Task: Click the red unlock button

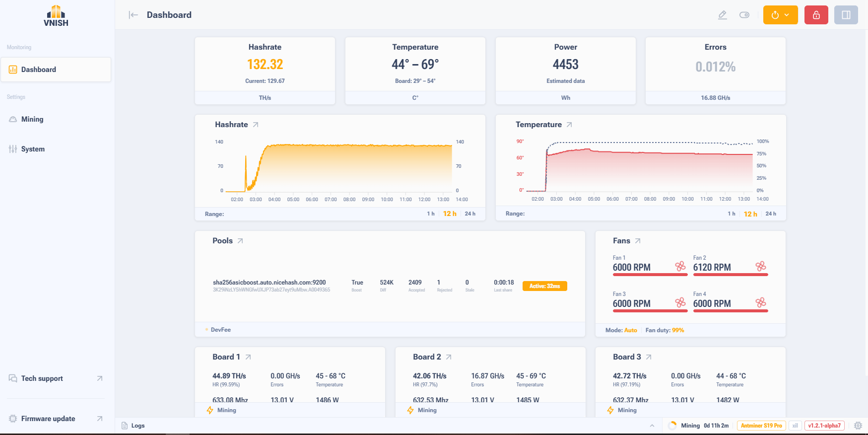Action: (x=816, y=15)
